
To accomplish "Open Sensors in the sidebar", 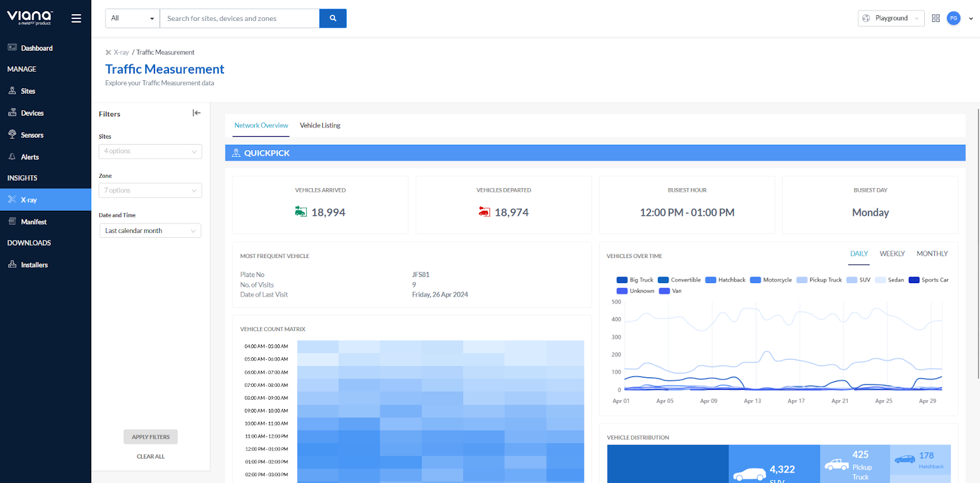I will (x=32, y=135).
